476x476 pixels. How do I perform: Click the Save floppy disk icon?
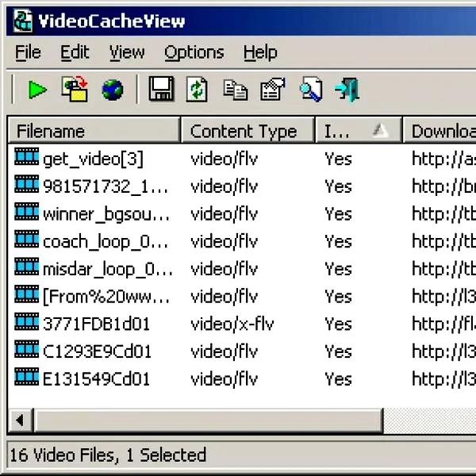[161, 89]
